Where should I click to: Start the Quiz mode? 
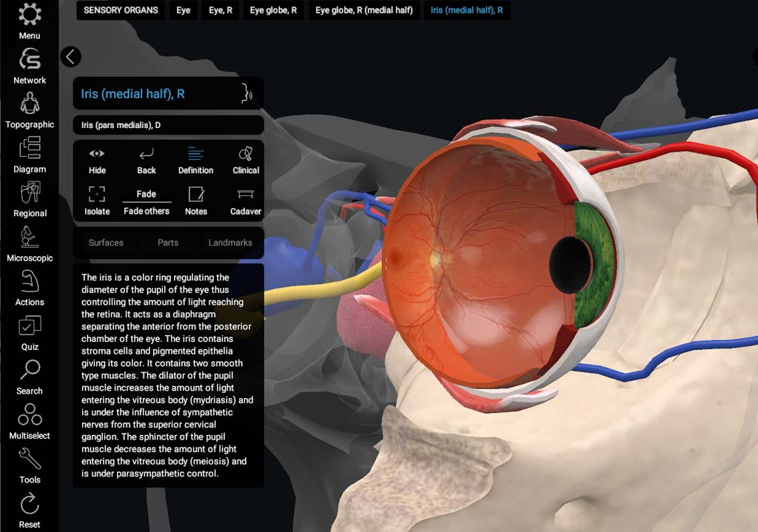[x=30, y=327]
